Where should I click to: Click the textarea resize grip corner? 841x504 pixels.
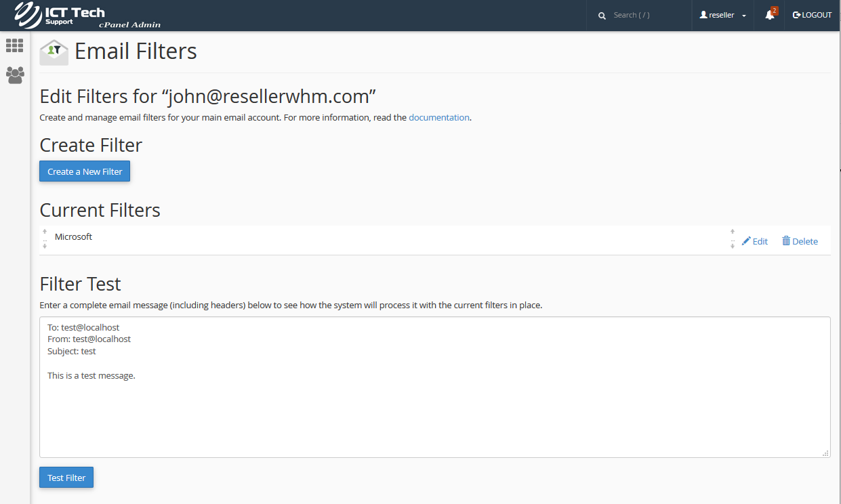point(825,453)
